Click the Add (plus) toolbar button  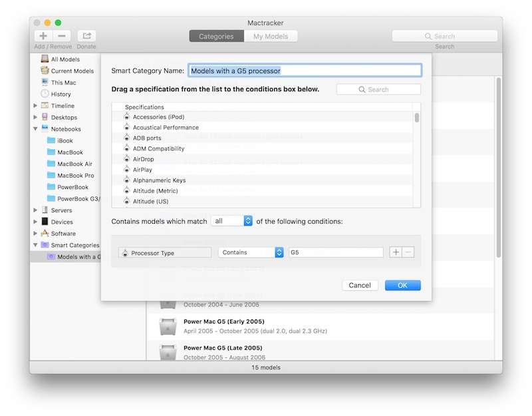(x=43, y=36)
